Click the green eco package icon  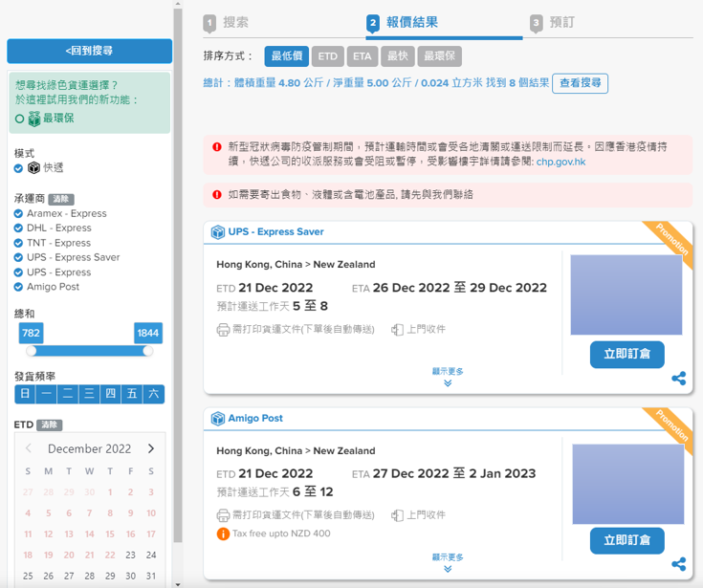click(34, 119)
